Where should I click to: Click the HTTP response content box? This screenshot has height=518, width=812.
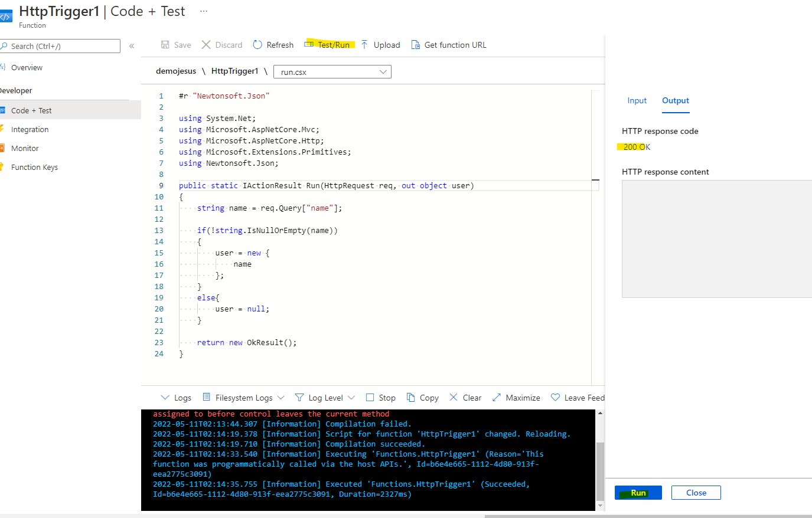coord(717,239)
